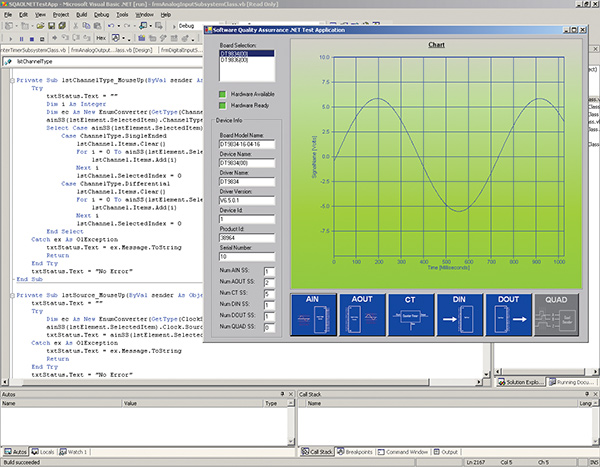This screenshot has height=467, width=600.
Task: Click the Step Into icon
Action: (65, 38)
